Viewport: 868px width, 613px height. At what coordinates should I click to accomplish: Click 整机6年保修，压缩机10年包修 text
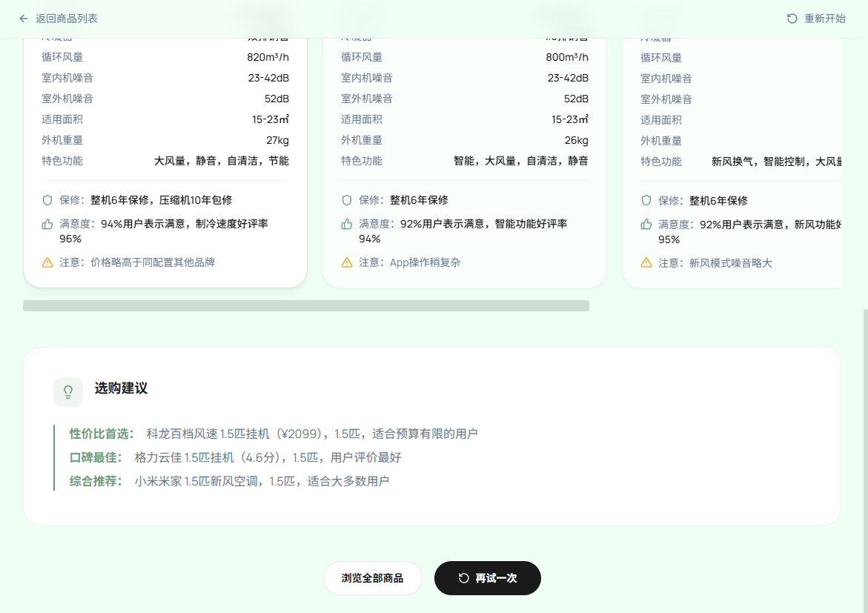pos(161,200)
